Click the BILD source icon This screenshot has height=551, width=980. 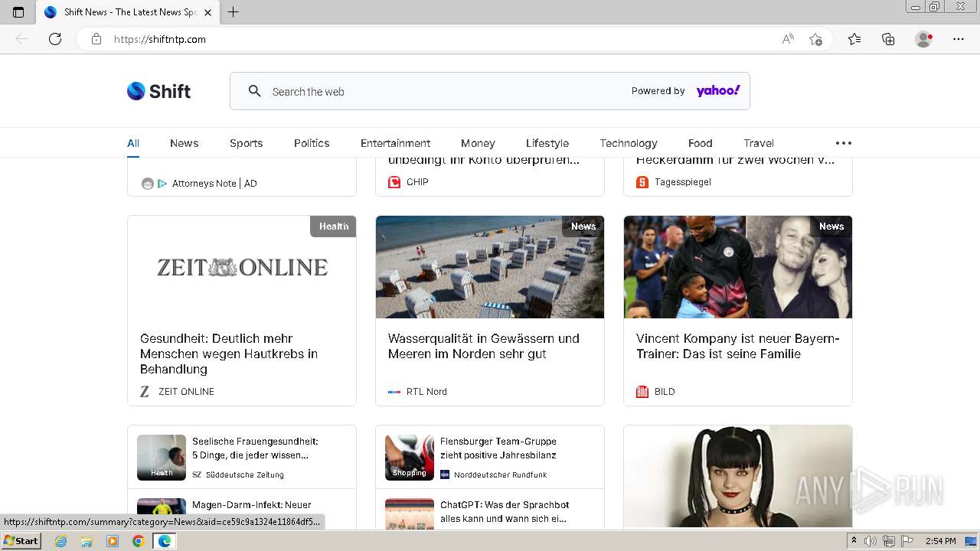point(642,391)
